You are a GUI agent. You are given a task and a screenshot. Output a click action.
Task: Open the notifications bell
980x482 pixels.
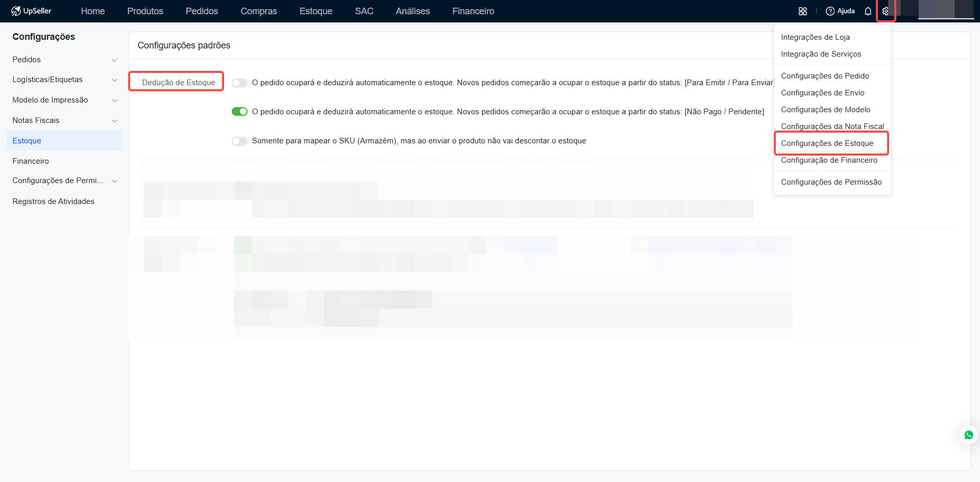[x=868, y=11]
